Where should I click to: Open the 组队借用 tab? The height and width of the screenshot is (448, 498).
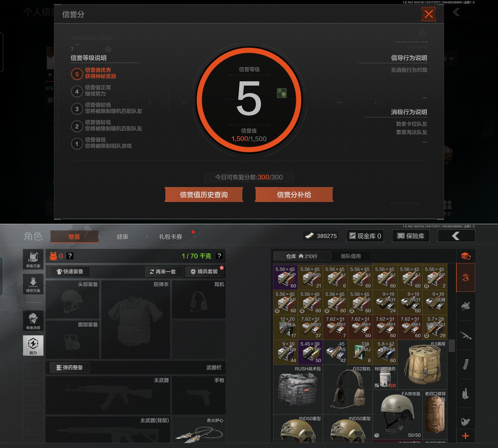[350, 256]
